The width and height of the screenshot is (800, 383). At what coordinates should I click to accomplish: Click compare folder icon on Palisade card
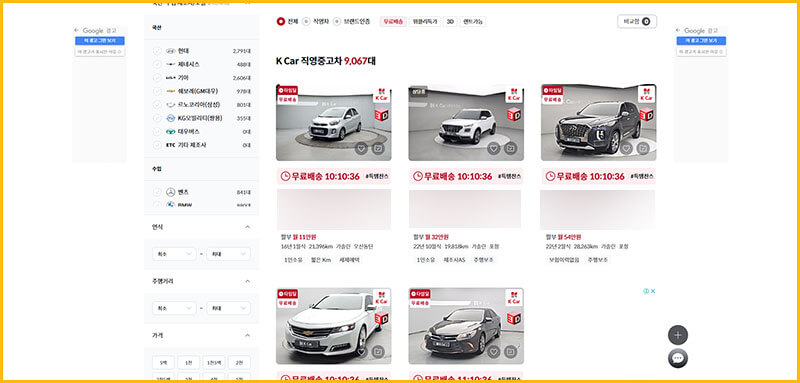[x=643, y=148]
